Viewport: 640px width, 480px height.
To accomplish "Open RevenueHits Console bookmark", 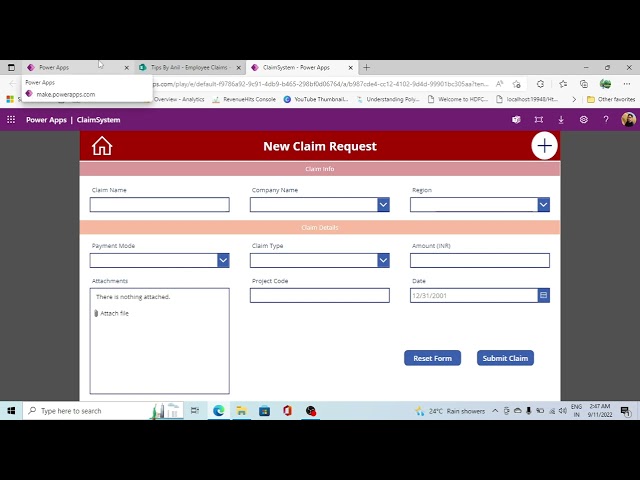I will [x=244, y=99].
